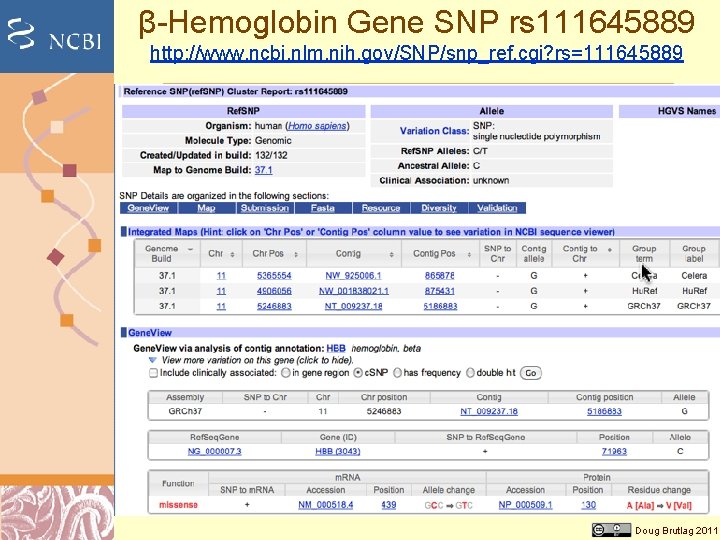The image size is (720, 540).
Task: Open the HBB hemoglobin beta gene link
Action: point(336,349)
